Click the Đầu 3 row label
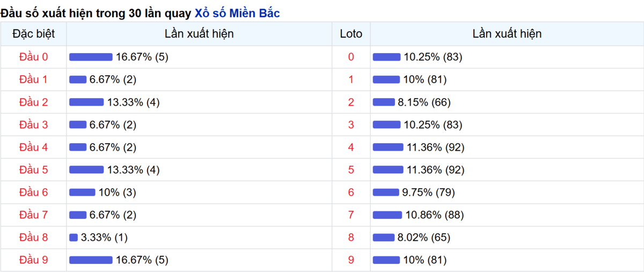This screenshot has width=644, height=272. [x=33, y=124]
